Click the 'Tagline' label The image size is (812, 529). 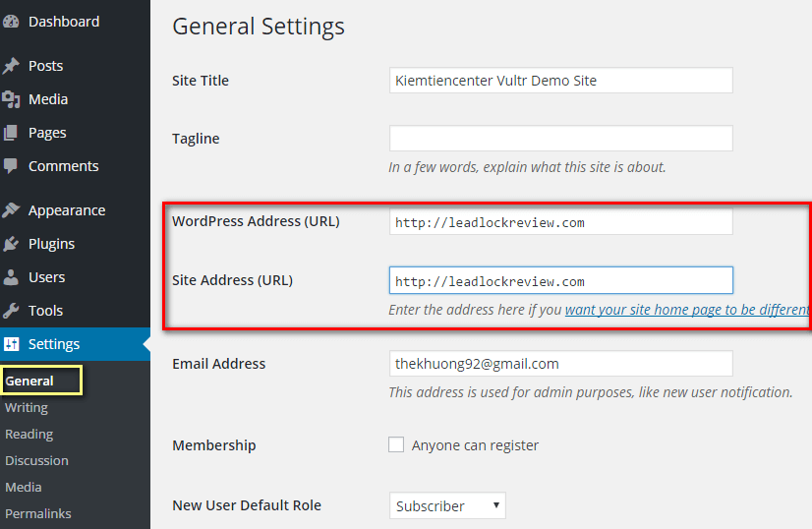tap(196, 139)
